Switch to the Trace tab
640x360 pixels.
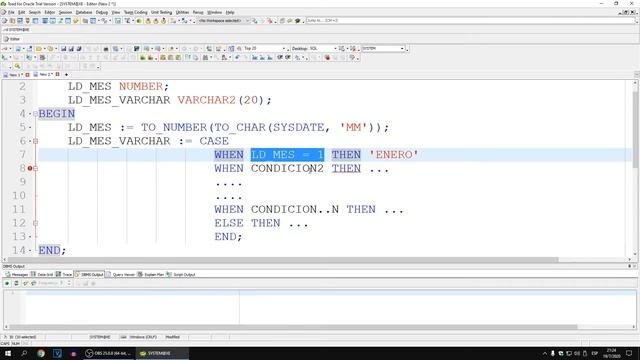click(x=64, y=274)
